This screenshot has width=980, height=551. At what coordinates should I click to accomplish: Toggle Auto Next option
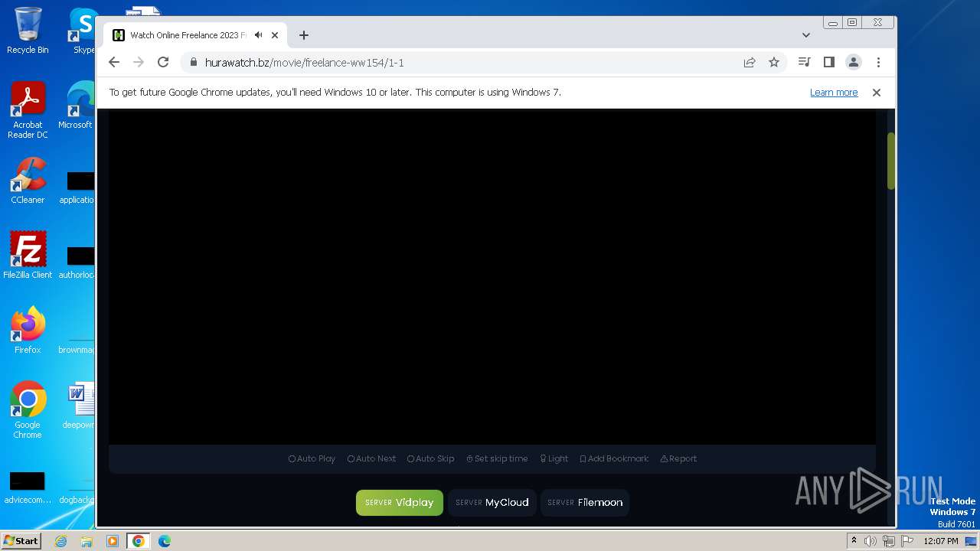click(x=371, y=458)
